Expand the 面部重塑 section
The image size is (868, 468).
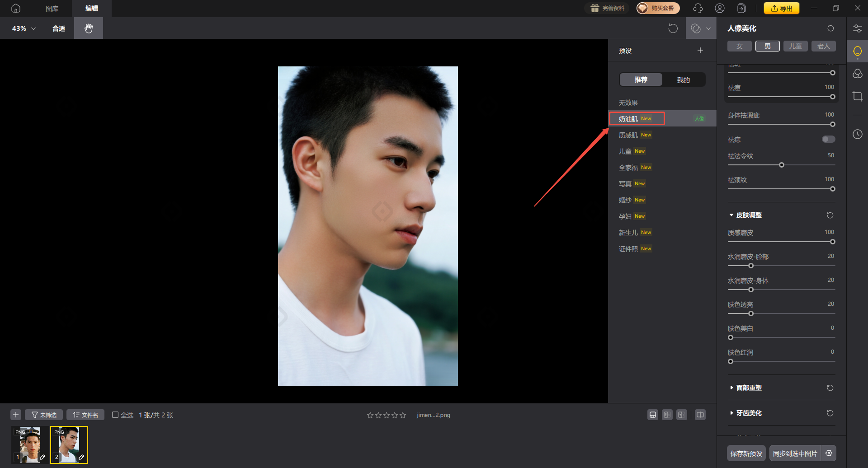(x=749, y=388)
